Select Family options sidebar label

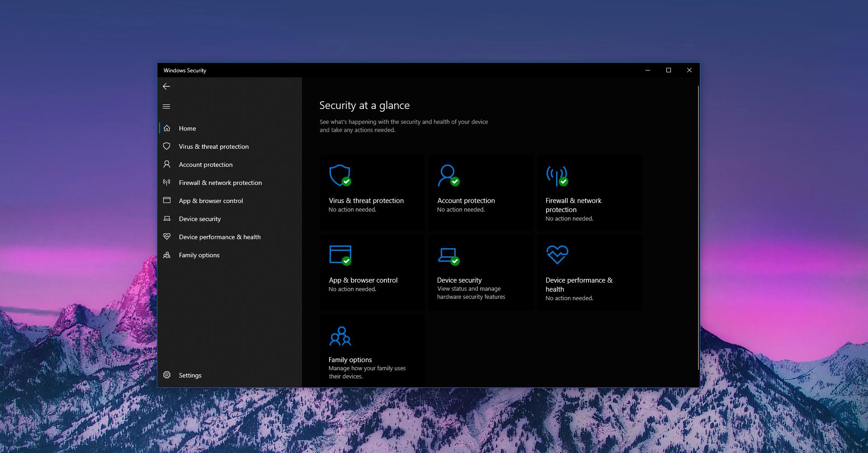(x=199, y=255)
